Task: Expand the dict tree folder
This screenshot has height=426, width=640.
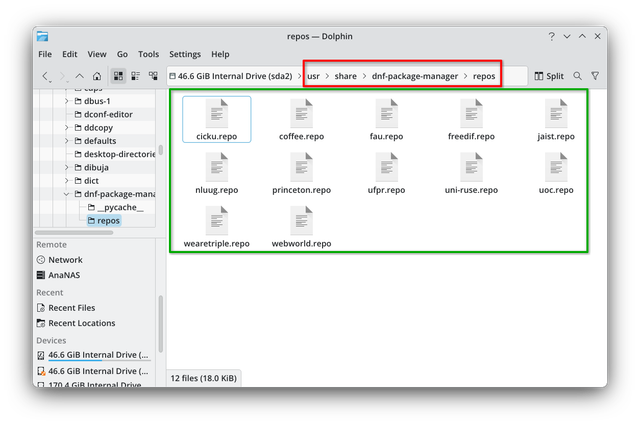Action: pos(67,180)
